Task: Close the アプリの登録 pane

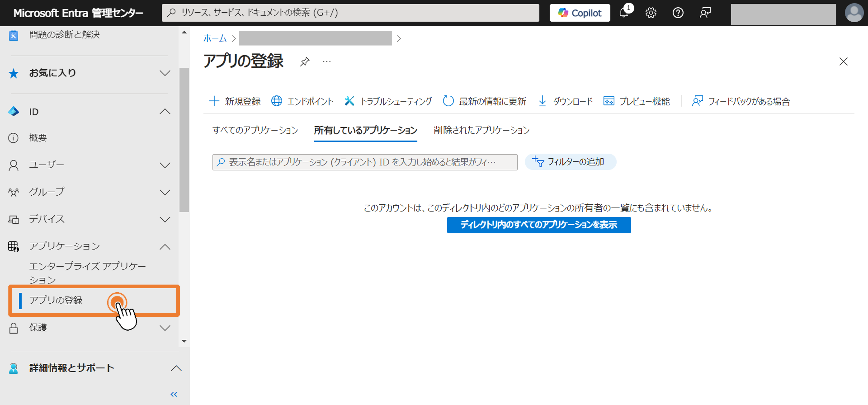Action: [x=843, y=61]
